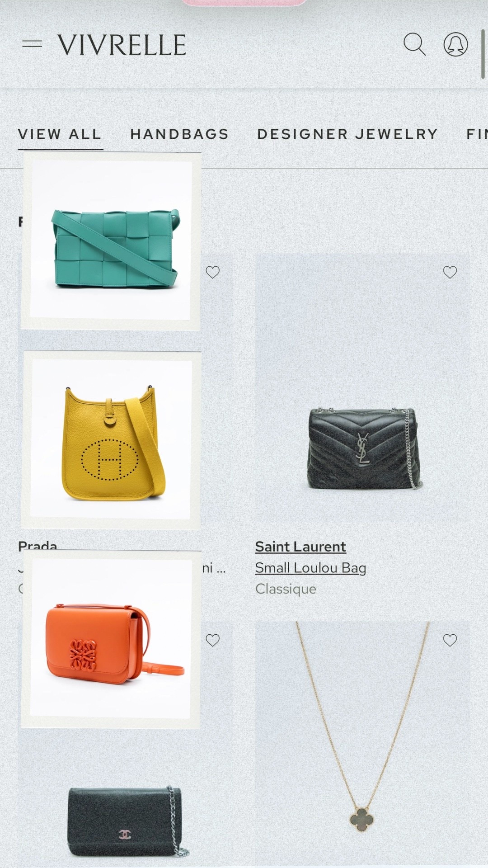Select the yellow Hermès Evelyne bag image
488x868 pixels.
tap(111, 440)
